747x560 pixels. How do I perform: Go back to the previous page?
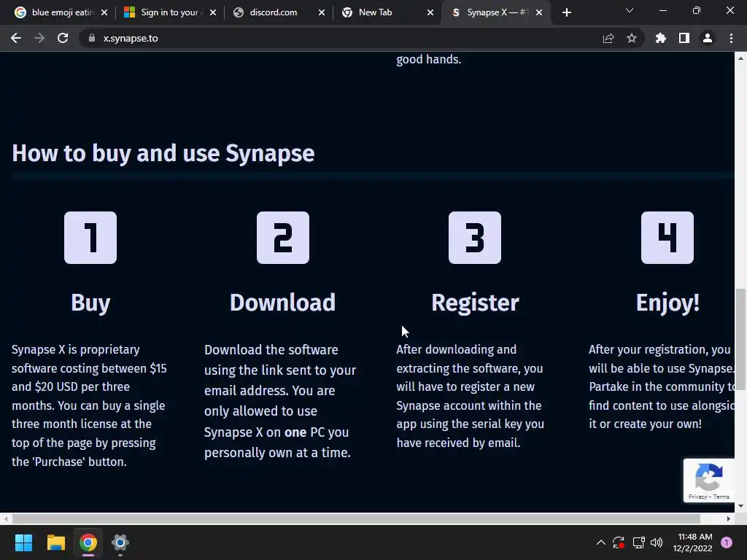point(16,38)
